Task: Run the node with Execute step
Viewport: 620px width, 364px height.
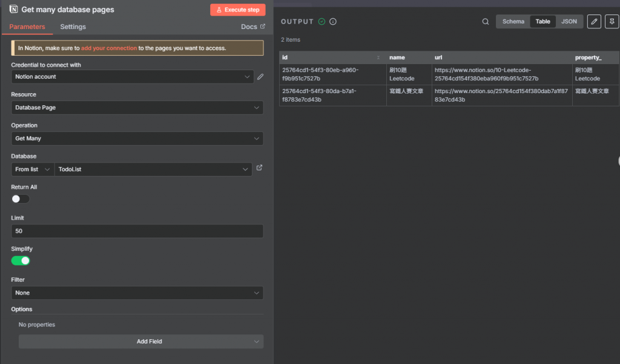Action: pyautogui.click(x=237, y=10)
